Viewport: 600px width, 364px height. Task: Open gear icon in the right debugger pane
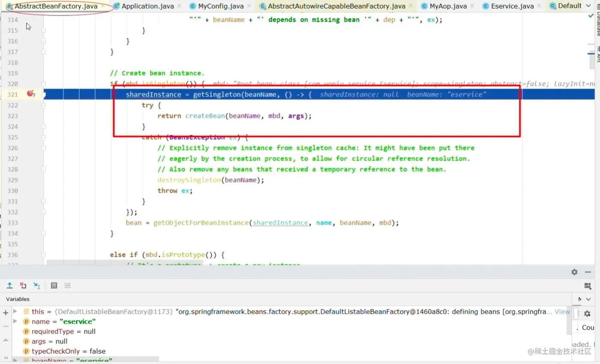tap(587, 314)
